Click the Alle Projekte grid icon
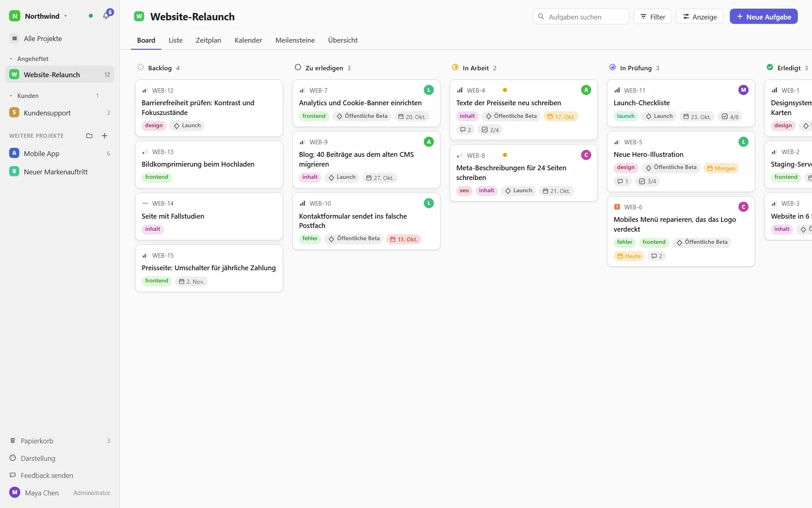Screen dimensions: 812x508 point(15,38)
